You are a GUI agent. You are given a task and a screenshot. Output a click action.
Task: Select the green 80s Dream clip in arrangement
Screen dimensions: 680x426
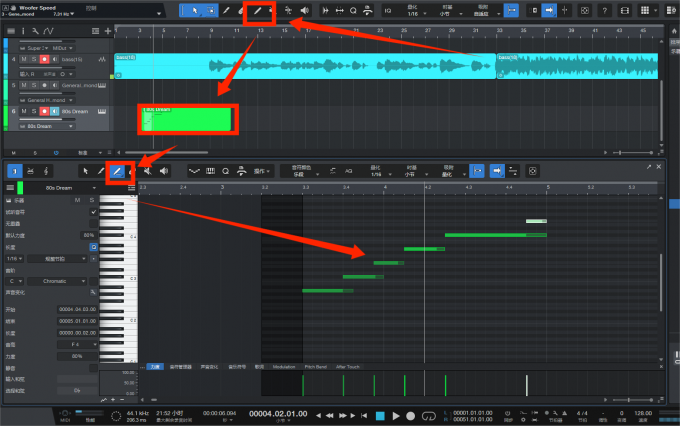click(186, 121)
